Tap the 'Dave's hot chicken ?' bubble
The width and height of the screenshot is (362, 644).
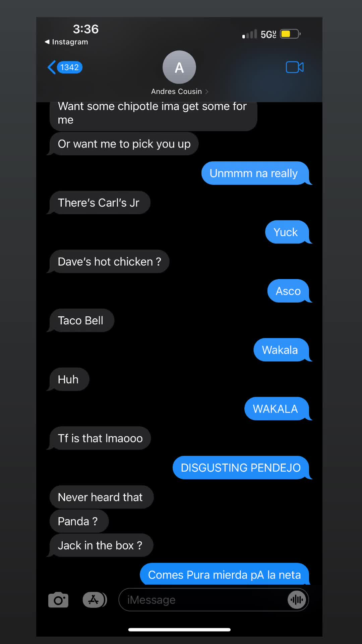coord(109,261)
